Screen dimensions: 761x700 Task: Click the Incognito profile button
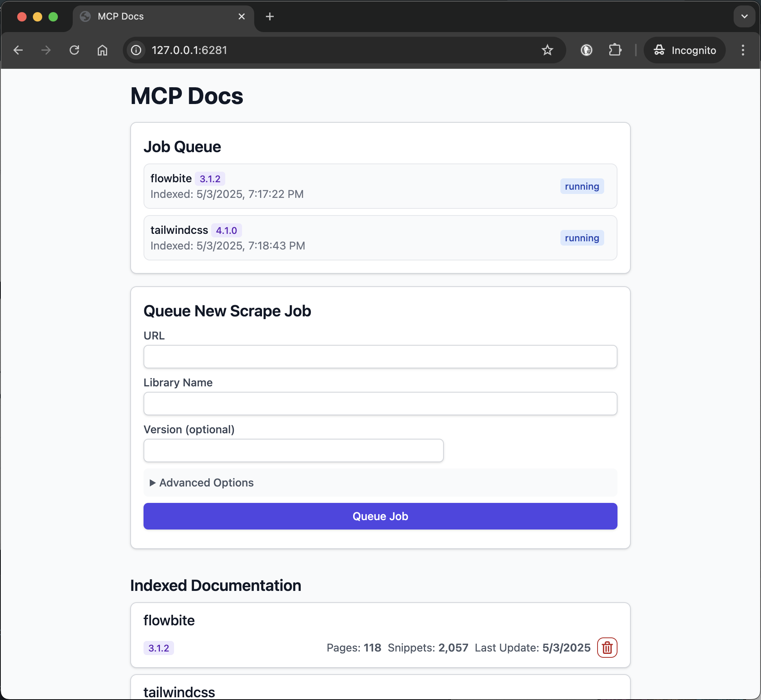(x=685, y=50)
